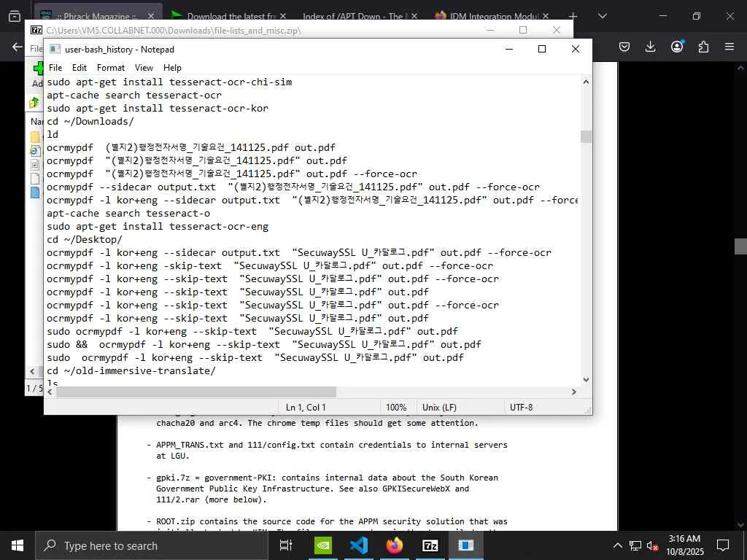The width and height of the screenshot is (747, 560).
Task: Close the IDM Integration Module tab
Action: coord(546,16)
